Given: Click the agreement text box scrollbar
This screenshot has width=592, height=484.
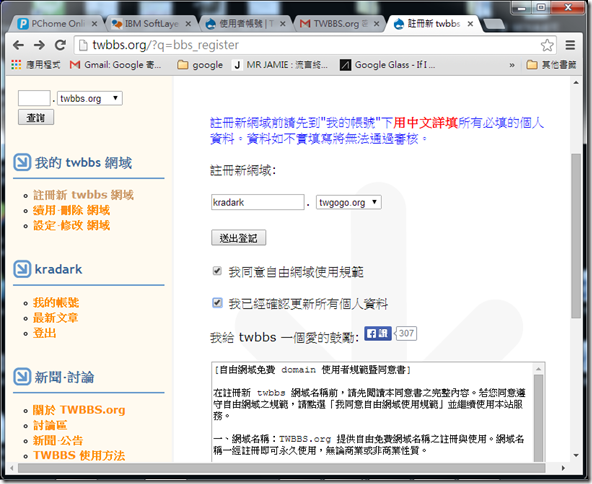Looking at the screenshot, I should (538, 418).
